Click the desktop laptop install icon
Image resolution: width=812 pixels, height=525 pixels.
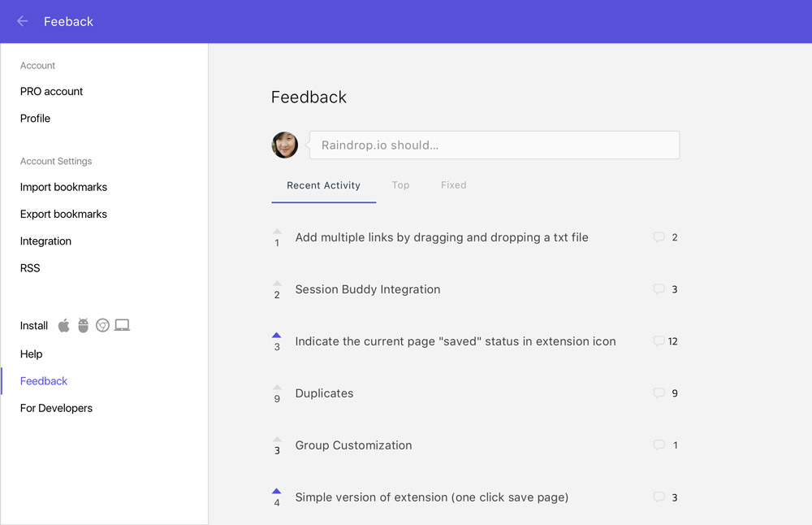[x=122, y=326]
